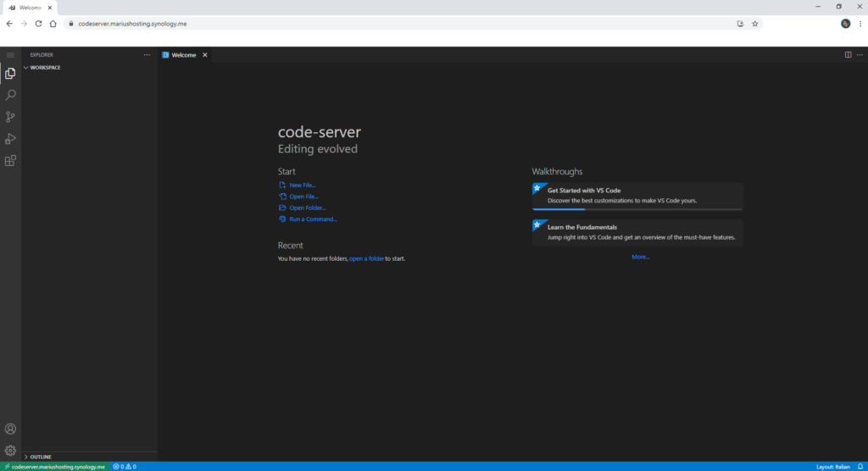
Task: Click the notifications bell in status bar
Action: [860, 467]
